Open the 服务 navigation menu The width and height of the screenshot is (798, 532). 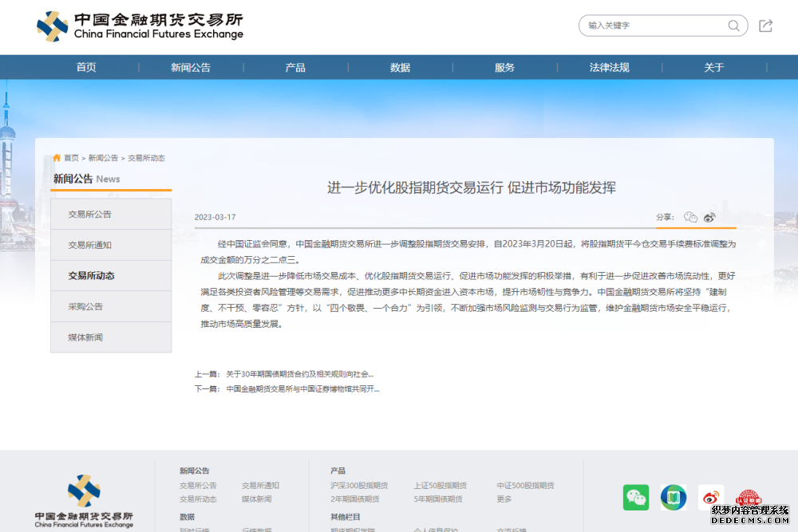coord(505,67)
